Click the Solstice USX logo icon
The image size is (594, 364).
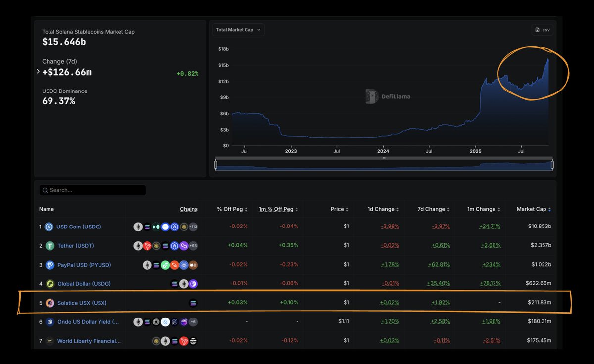click(x=50, y=303)
